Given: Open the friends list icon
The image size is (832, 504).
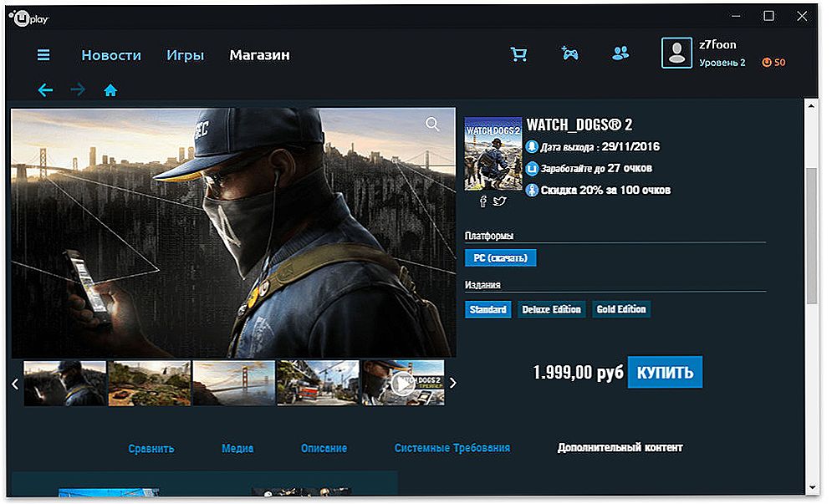Looking at the screenshot, I should (x=620, y=53).
